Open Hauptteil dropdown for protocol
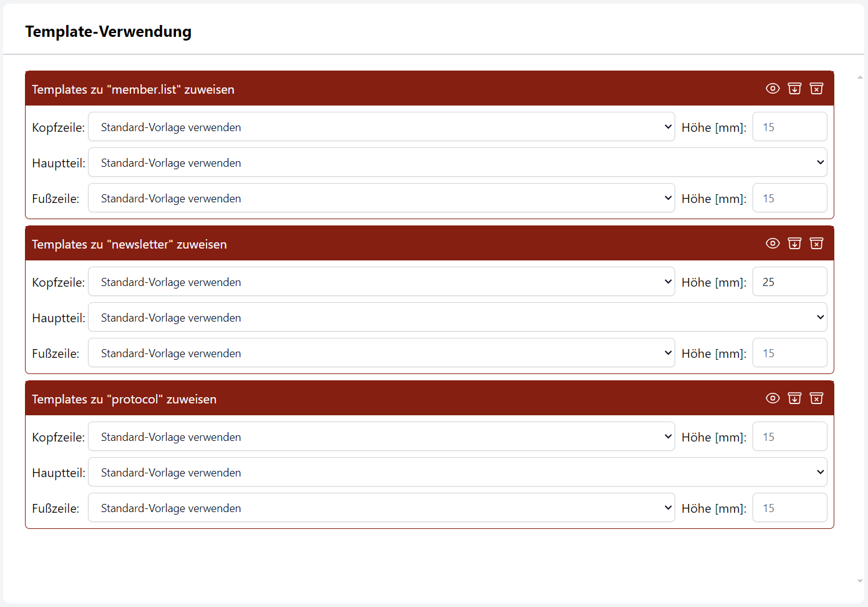Screen dimensions: 868x607 [457, 472]
